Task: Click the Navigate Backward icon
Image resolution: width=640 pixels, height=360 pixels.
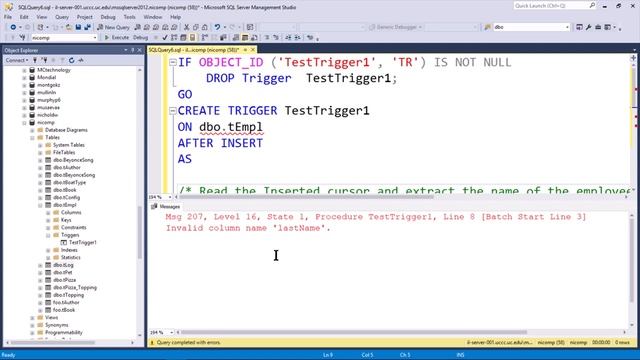Action: coord(13,27)
